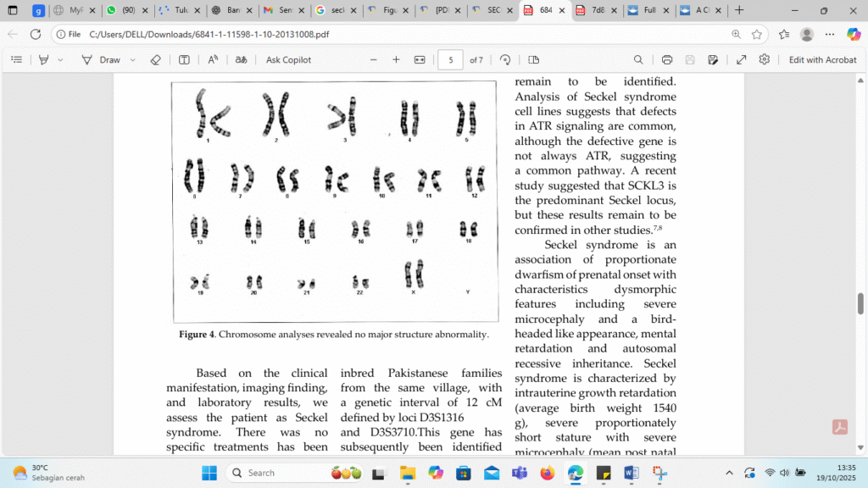Click Edit with Acrobat
This screenshot has width=868, height=488.
pos(822,60)
